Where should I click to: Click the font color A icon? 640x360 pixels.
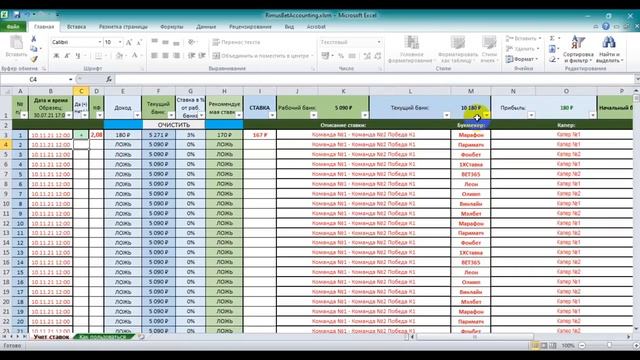pyautogui.click(x=134, y=56)
